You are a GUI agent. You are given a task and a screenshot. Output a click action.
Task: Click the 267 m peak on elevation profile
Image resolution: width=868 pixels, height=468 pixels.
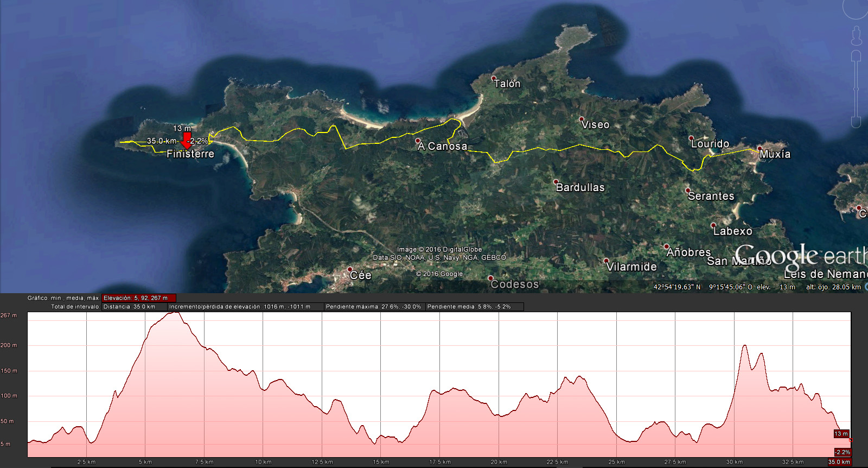(174, 313)
